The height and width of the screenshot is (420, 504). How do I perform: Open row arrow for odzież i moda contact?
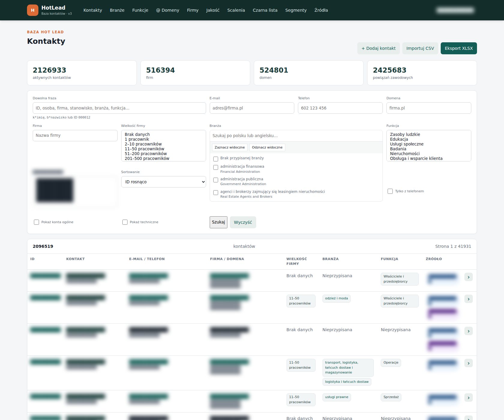(469, 299)
